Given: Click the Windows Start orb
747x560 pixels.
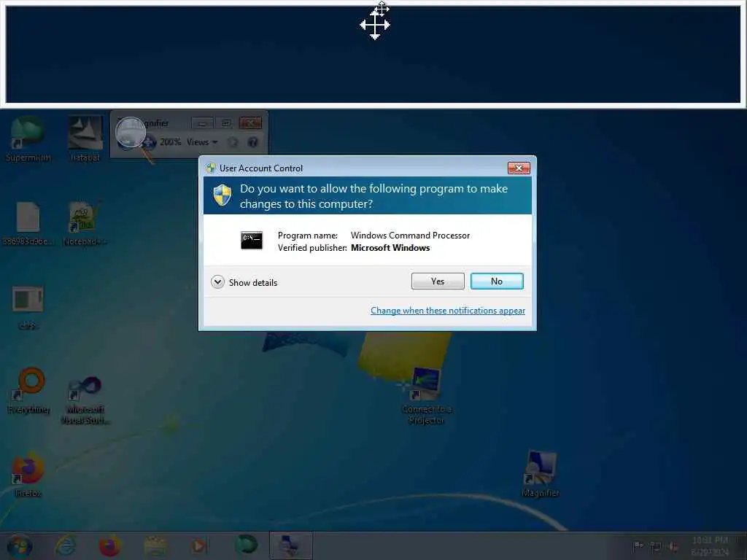Looking at the screenshot, I should [x=19, y=545].
